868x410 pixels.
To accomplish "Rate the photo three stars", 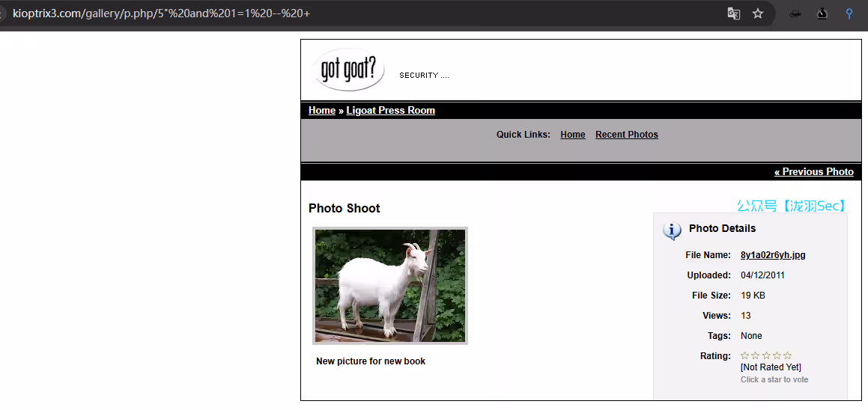I will pos(766,356).
